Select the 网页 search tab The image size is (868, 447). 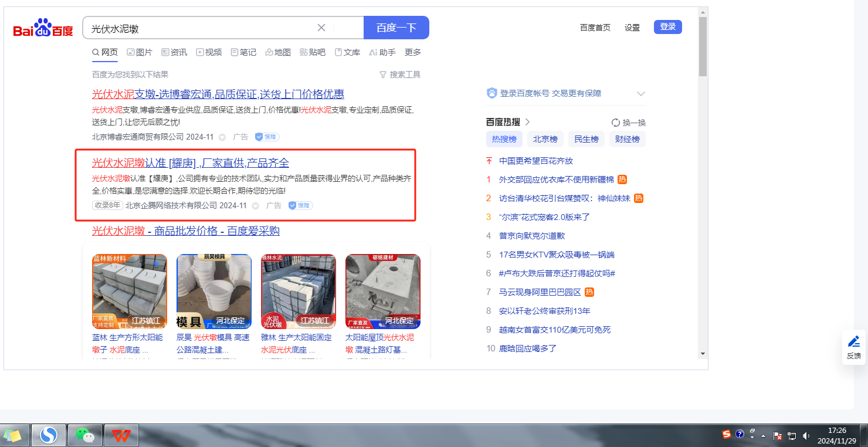point(105,52)
